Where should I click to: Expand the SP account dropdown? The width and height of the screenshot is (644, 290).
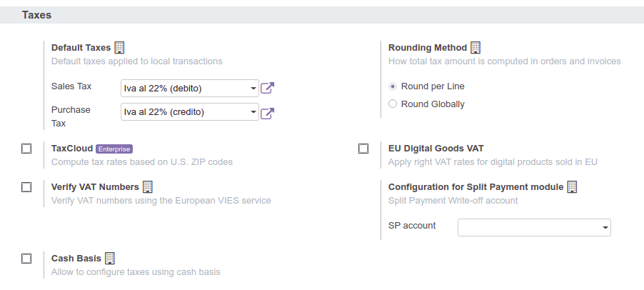click(534, 227)
